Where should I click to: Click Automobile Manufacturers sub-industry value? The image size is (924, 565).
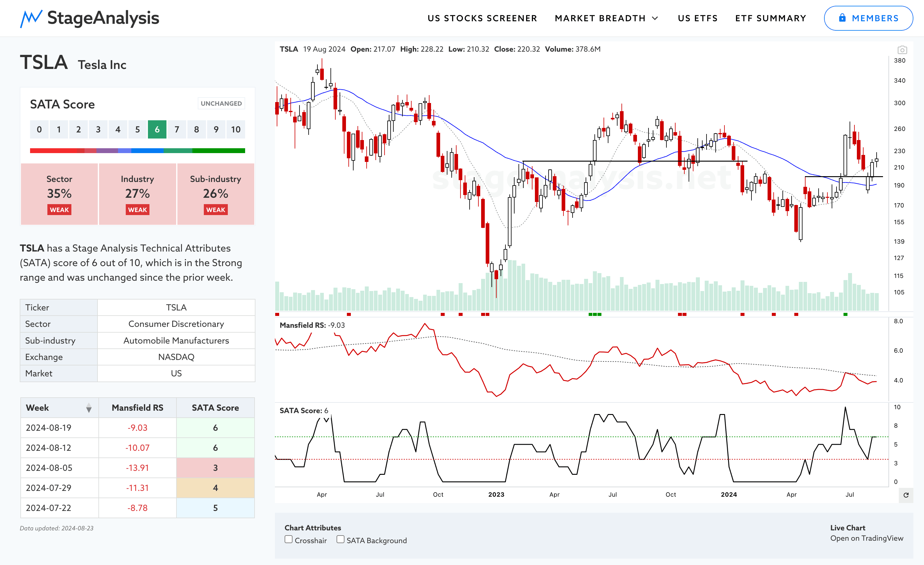pos(176,341)
